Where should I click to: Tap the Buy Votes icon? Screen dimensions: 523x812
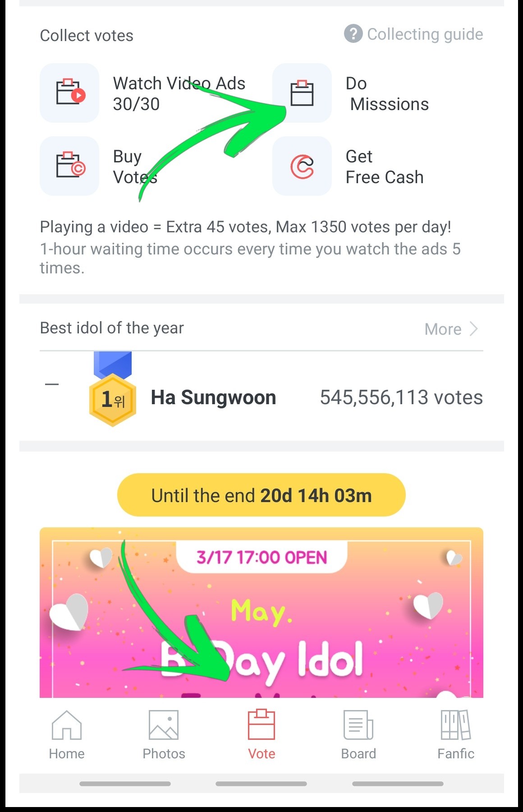(x=69, y=166)
